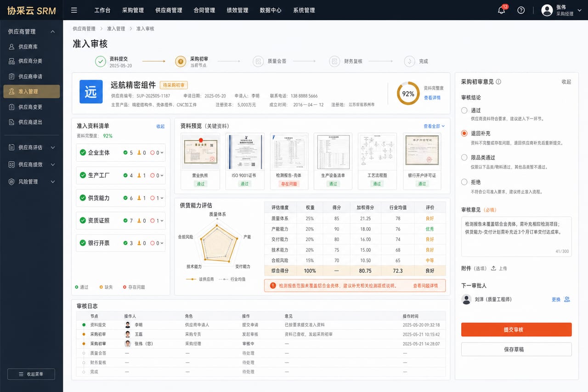Click the user avatar for 张伟

pos(547,10)
